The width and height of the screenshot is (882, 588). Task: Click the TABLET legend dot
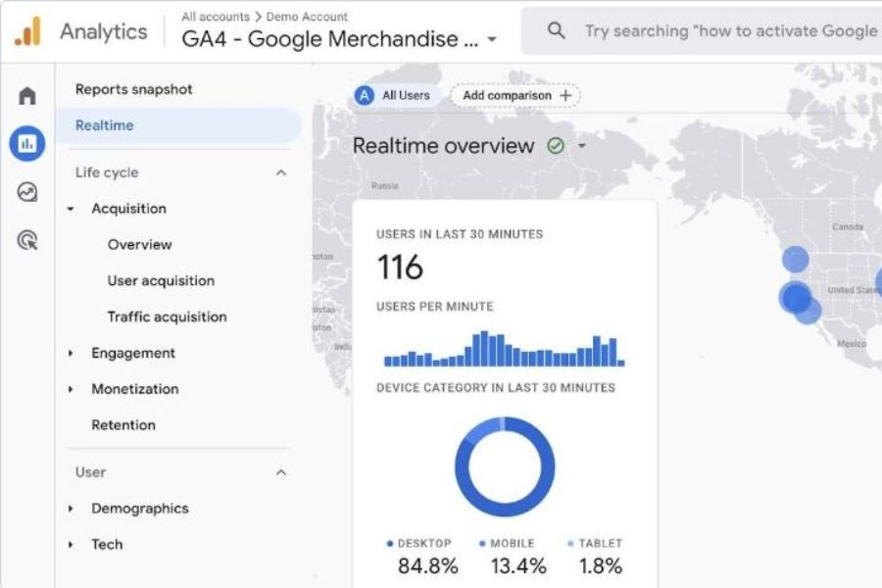570,544
